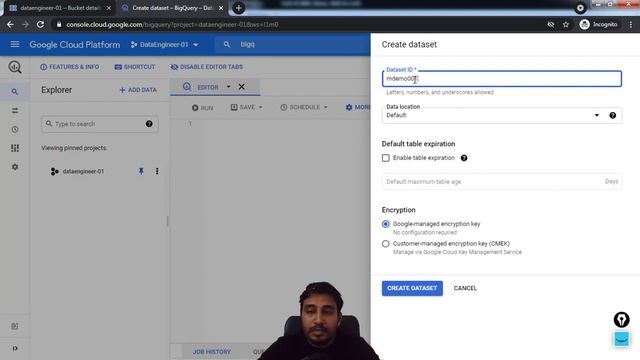This screenshot has height=360, width=640.
Task: Click the help icon next to Data location
Action: tap(612, 116)
